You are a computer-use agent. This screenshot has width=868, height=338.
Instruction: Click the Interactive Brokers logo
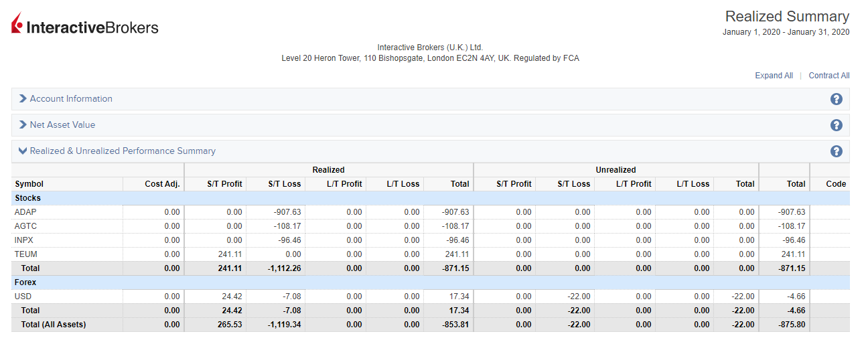tap(85, 26)
